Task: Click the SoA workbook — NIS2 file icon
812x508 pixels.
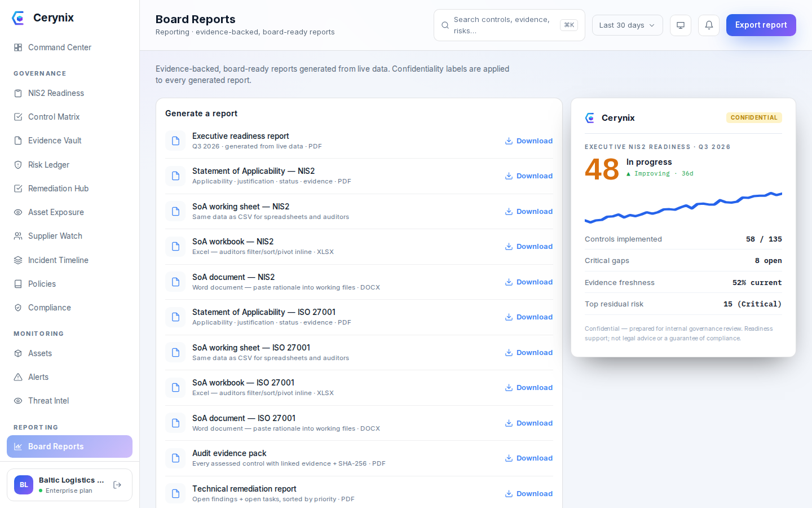Action: 175,247
